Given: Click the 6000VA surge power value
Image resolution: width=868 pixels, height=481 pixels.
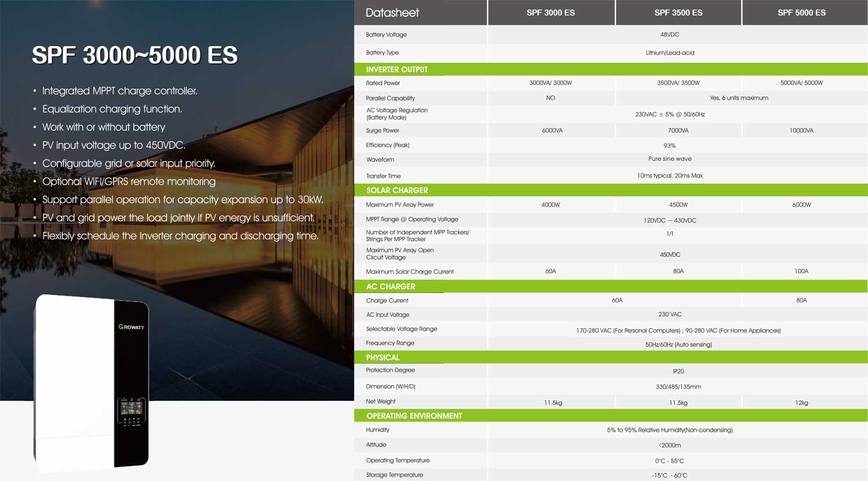Looking at the screenshot, I should (552, 131).
